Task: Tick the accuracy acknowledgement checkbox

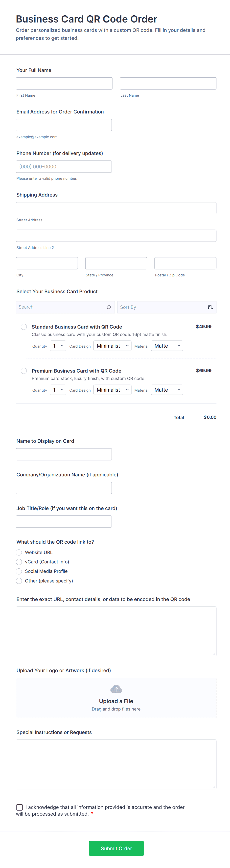Action: coord(20,807)
